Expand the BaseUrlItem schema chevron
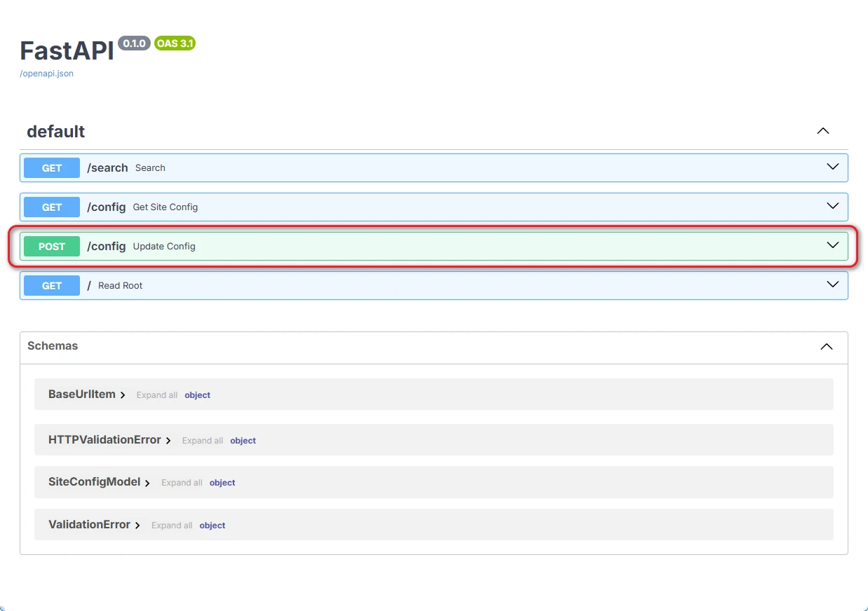 [123, 395]
